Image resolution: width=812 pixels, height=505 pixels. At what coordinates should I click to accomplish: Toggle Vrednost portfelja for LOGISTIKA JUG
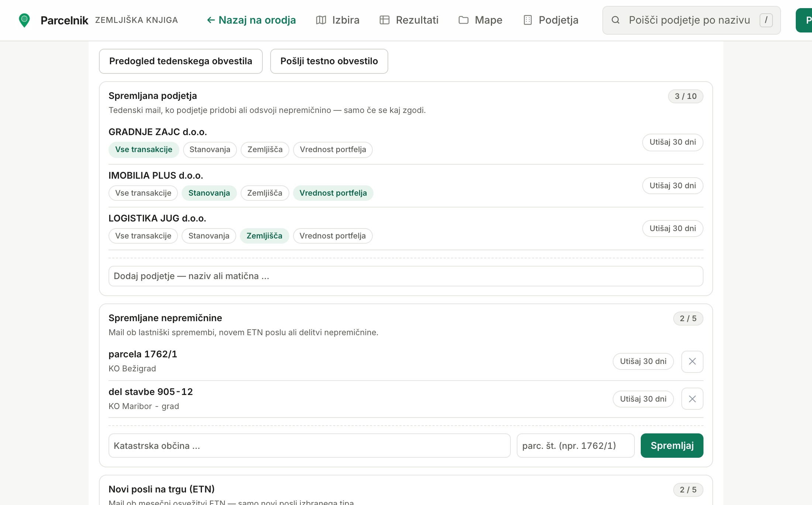(333, 236)
